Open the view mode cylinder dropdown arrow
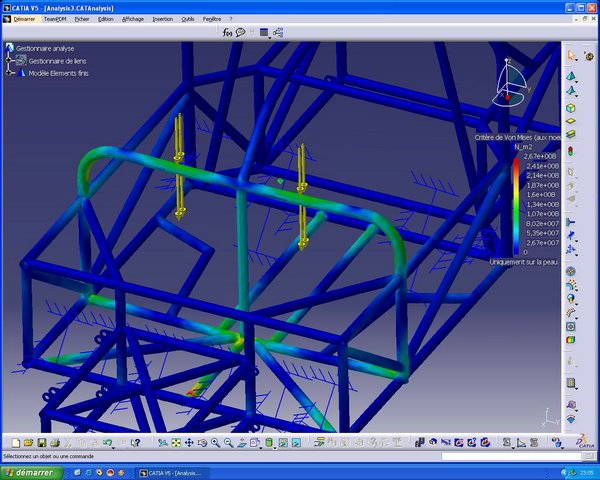The image size is (600, 480). [x=275, y=447]
